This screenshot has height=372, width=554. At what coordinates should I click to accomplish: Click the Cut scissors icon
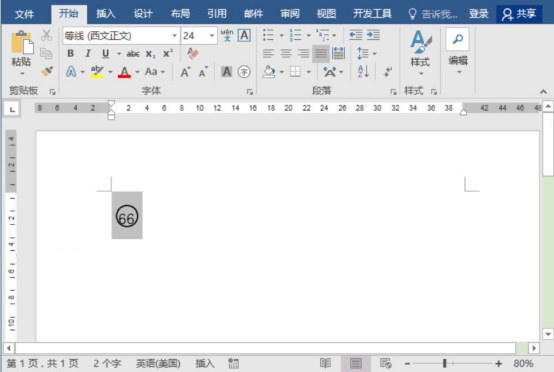tap(46, 35)
